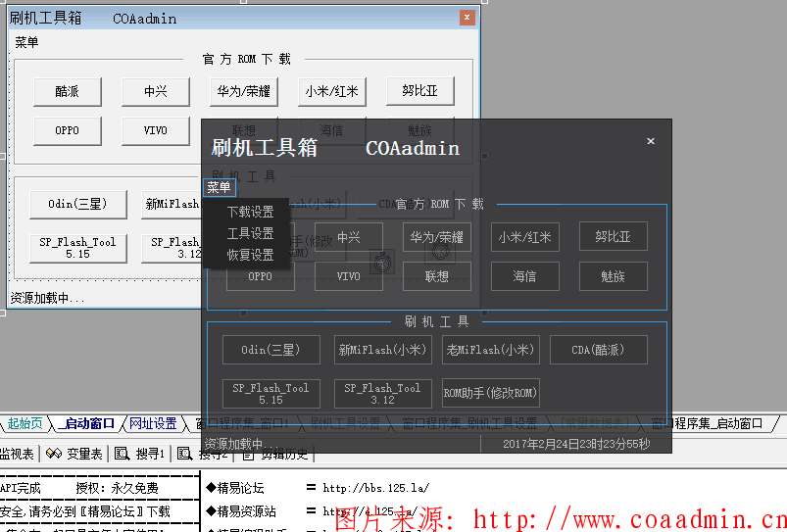Click the 授权：永久免费 text
The width and height of the screenshot is (787, 532).
118,488
